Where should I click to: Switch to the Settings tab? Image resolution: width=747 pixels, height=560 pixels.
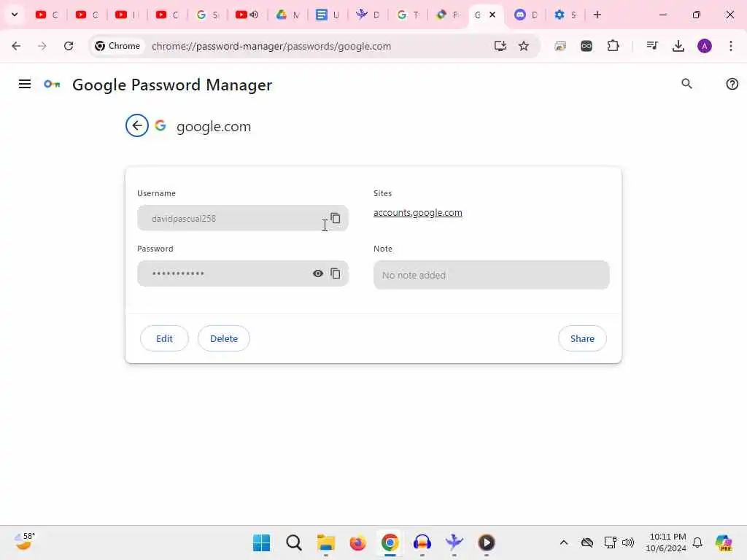pos(565,15)
